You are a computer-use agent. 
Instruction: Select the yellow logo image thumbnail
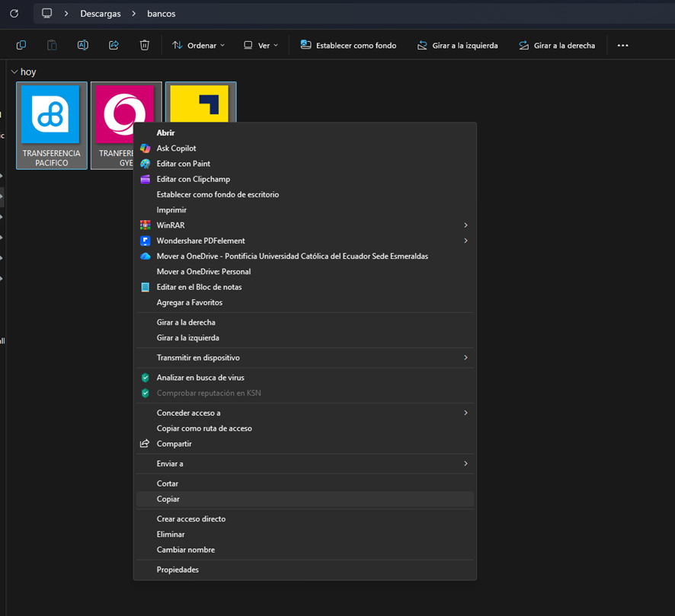click(x=200, y=102)
